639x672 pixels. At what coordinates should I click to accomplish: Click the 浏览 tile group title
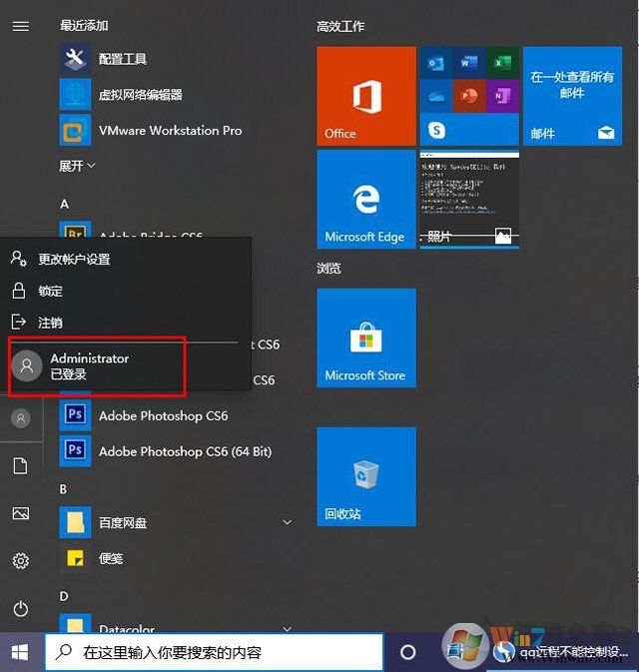(x=328, y=269)
